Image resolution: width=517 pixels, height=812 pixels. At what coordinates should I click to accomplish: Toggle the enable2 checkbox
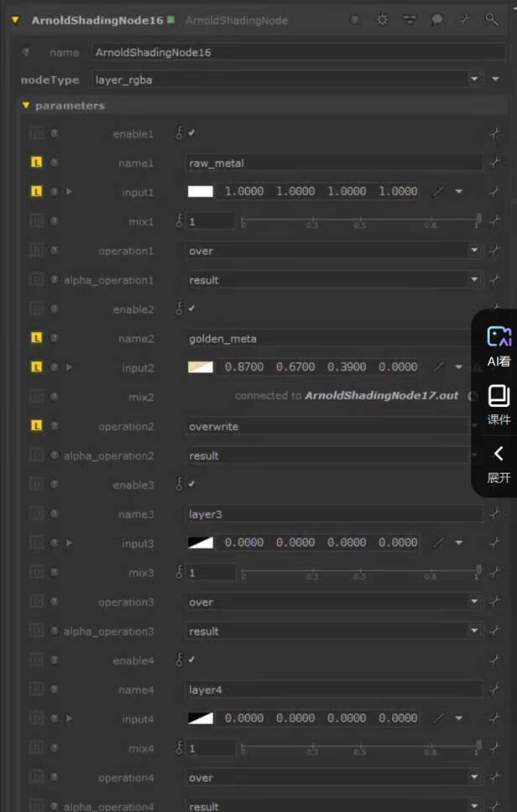coord(191,309)
